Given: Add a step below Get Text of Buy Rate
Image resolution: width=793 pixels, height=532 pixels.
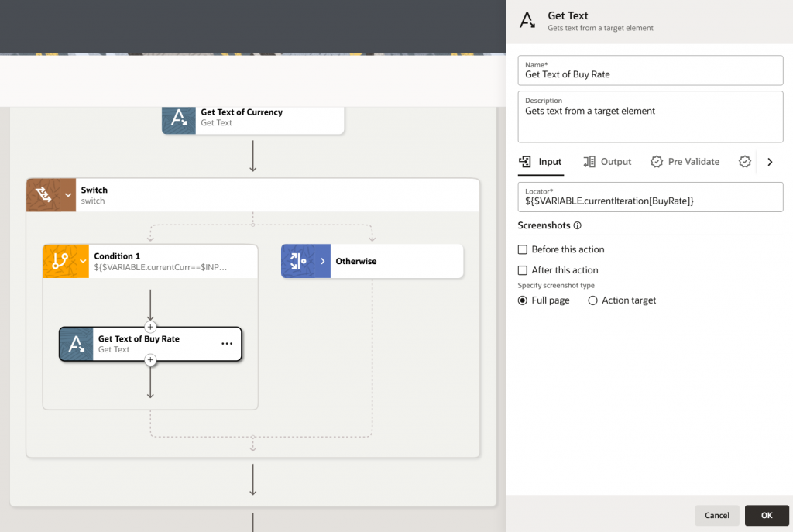Looking at the screenshot, I should click(150, 360).
